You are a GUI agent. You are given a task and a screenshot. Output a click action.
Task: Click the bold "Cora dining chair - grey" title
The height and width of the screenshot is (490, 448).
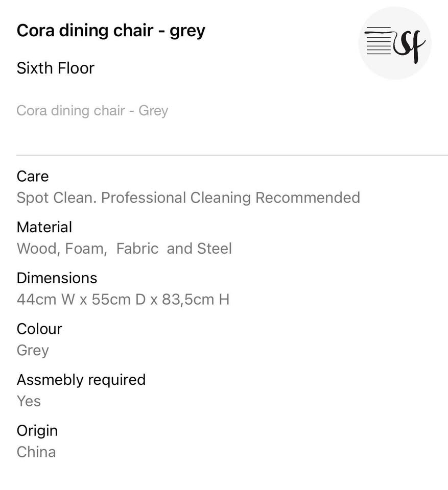[111, 31]
